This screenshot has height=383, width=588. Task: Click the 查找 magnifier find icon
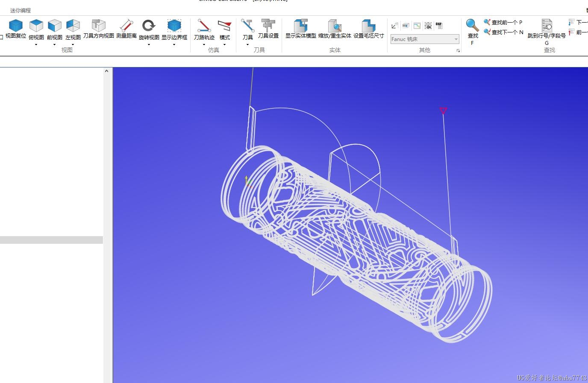(x=472, y=25)
